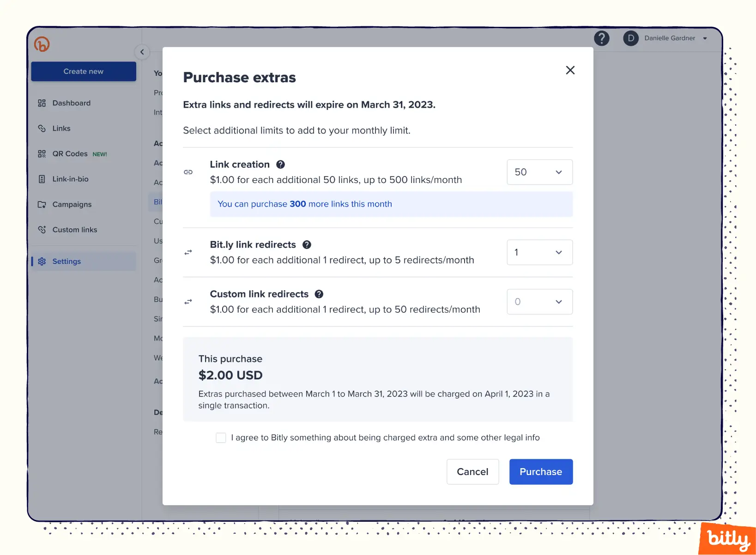This screenshot has width=756, height=555.
Task: Open the Bit.ly link redirects quantity dropdown
Action: [539, 252]
